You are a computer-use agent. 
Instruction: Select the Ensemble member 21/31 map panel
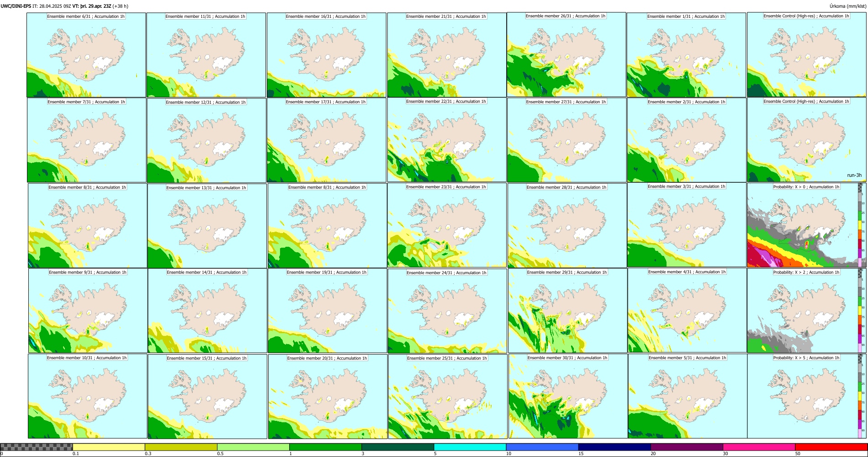tap(447, 55)
